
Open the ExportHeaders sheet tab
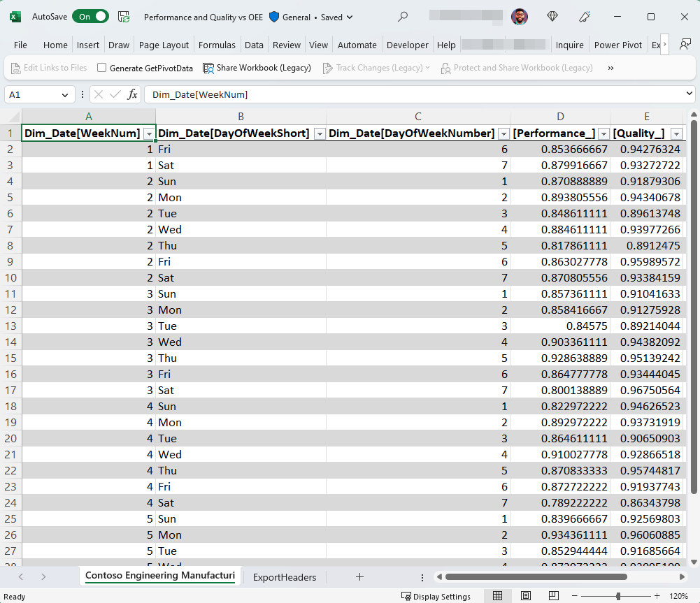pyautogui.click(x=284, y=577)
